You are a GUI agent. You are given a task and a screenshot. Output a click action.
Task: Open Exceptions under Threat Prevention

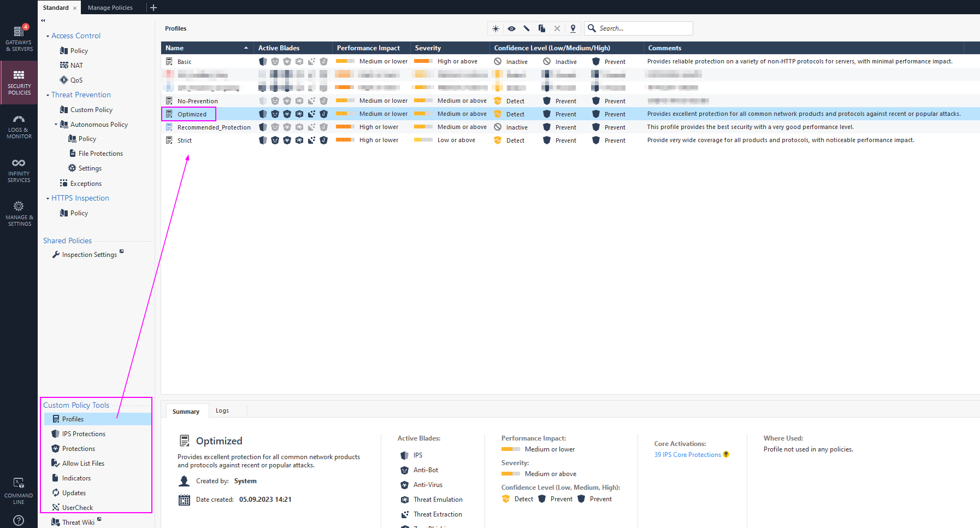point(81,184)
